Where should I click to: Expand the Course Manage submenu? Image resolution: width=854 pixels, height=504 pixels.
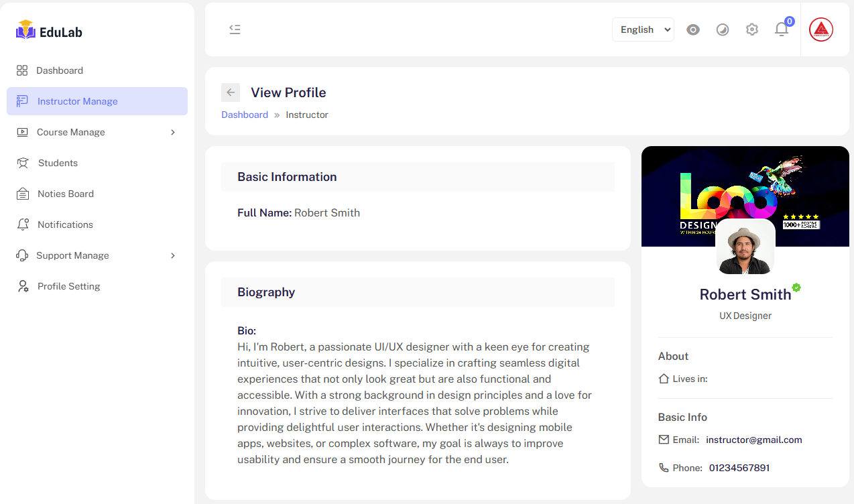97,132
